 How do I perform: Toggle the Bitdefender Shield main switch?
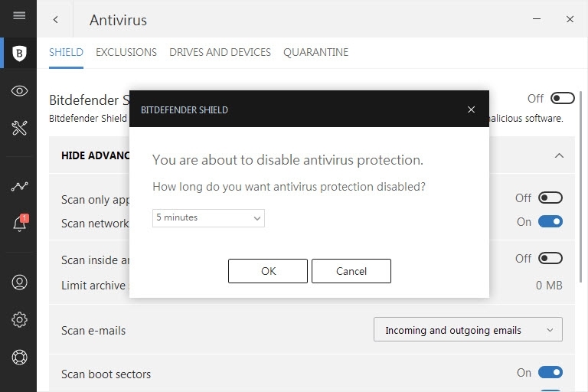point(562,99)
